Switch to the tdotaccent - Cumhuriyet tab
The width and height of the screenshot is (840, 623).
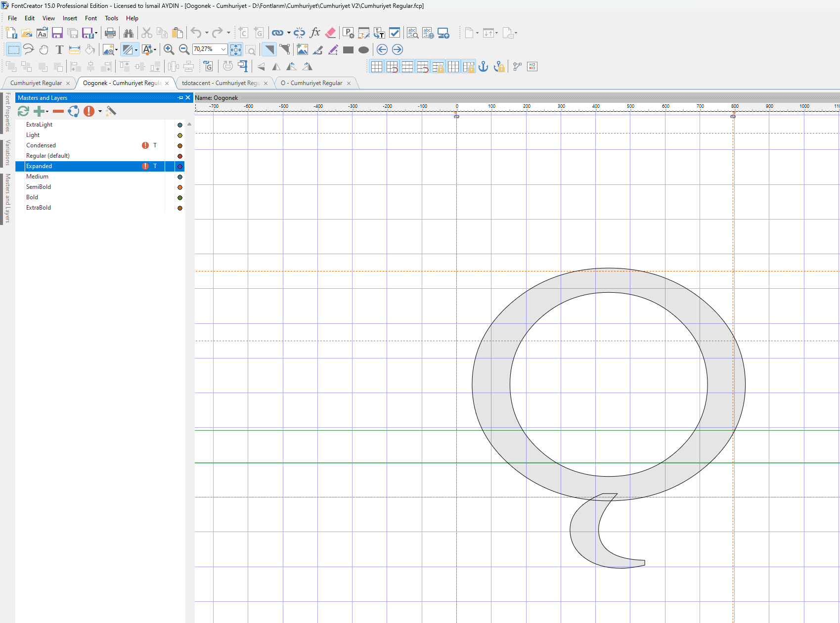click(x=221, y=83)
